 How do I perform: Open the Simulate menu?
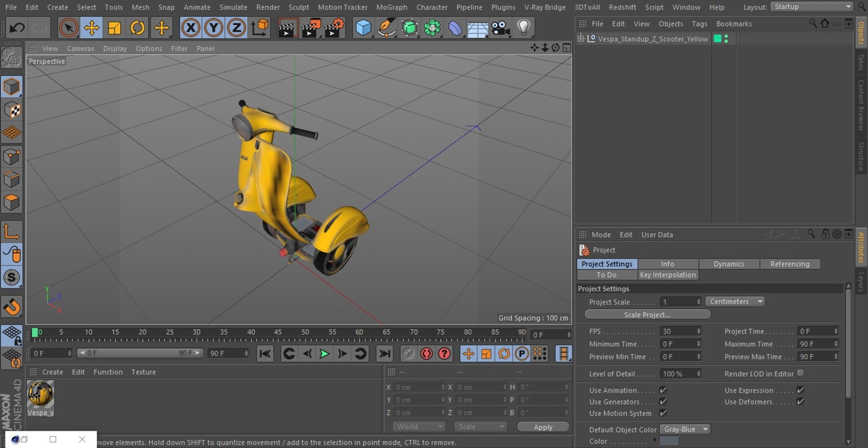click(233, 7)
